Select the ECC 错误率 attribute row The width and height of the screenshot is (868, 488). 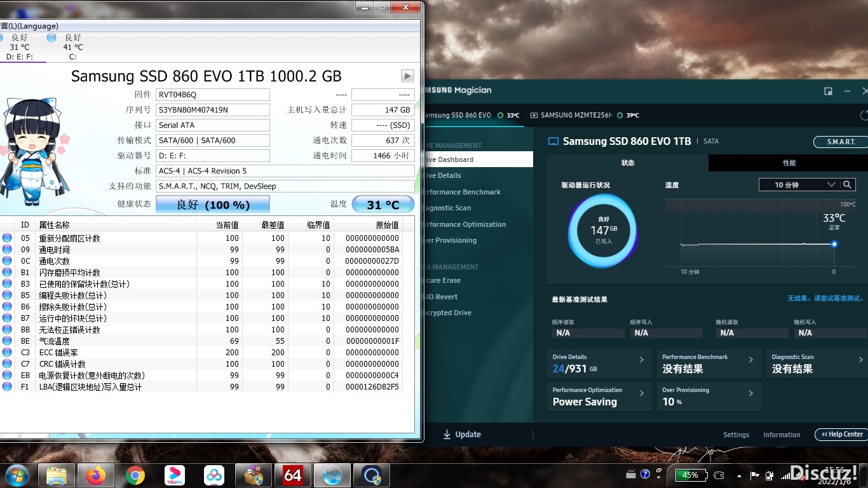(x=201, y=353)
